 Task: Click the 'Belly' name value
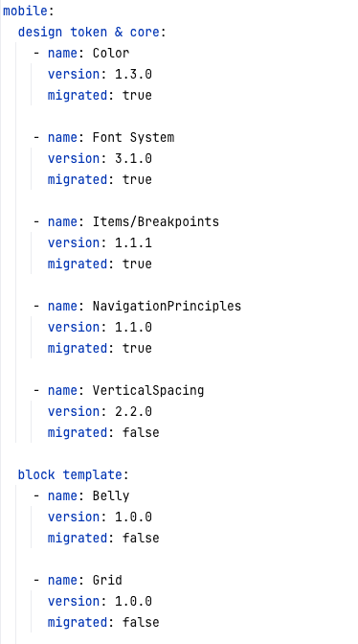click(x=111, y=495)
